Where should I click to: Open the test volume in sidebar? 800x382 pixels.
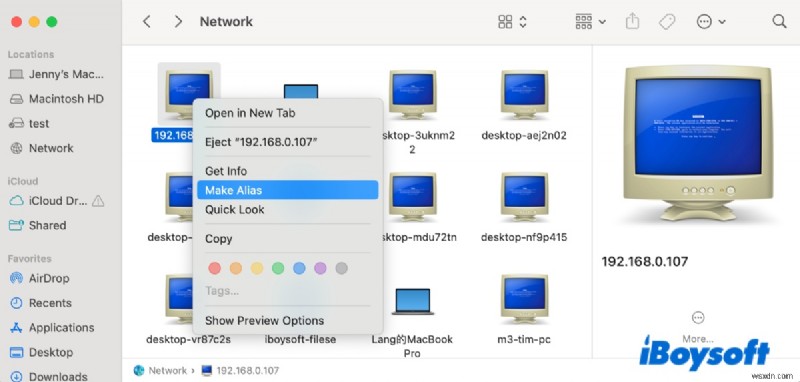(30, 123)
